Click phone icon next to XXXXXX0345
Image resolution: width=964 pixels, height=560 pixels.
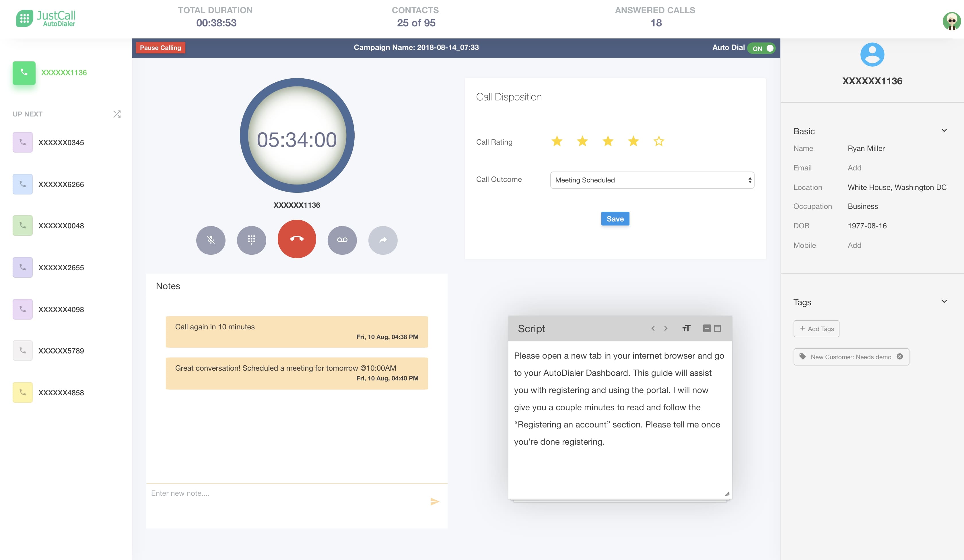pos(23,142)
